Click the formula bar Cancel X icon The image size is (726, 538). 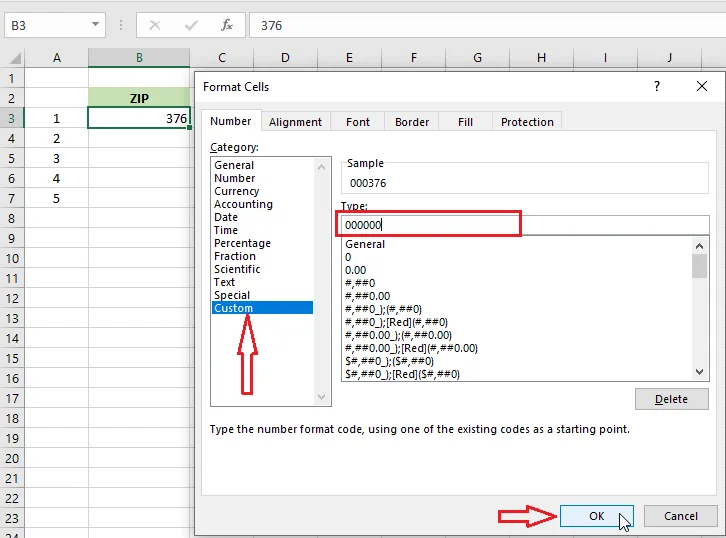pos(155,25)
